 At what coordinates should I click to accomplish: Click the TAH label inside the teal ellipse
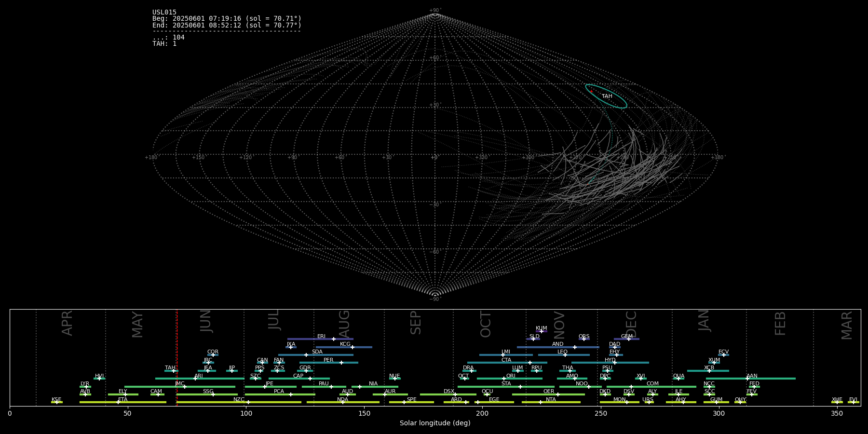tap(607, 96)
